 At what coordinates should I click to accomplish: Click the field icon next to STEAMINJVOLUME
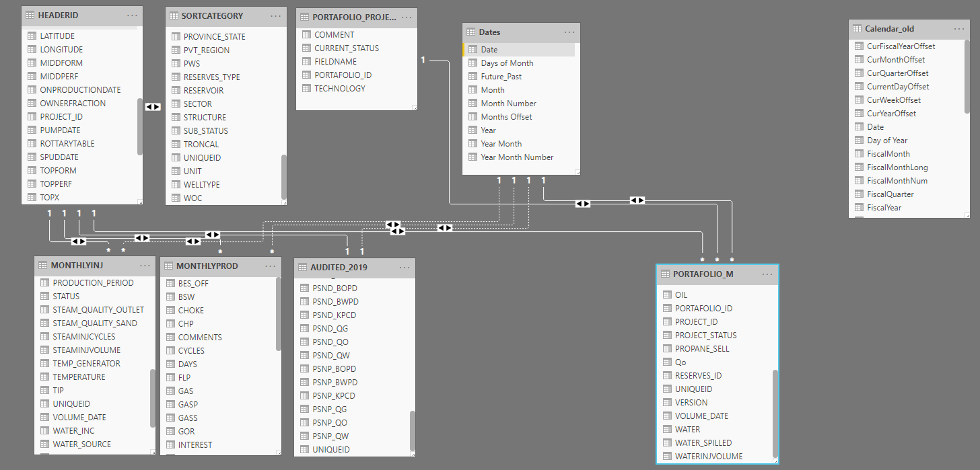(x=45, y=350)
